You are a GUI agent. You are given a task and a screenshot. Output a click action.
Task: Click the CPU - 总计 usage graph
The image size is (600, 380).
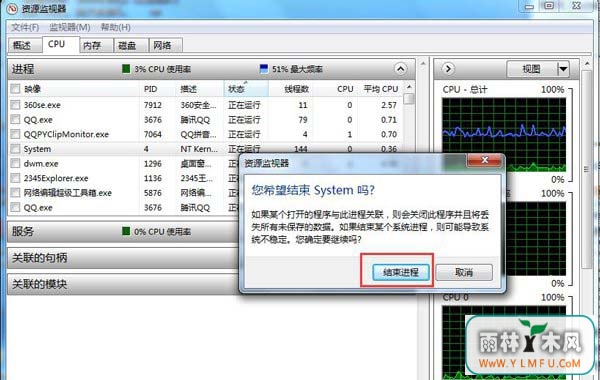click(504, 135)
